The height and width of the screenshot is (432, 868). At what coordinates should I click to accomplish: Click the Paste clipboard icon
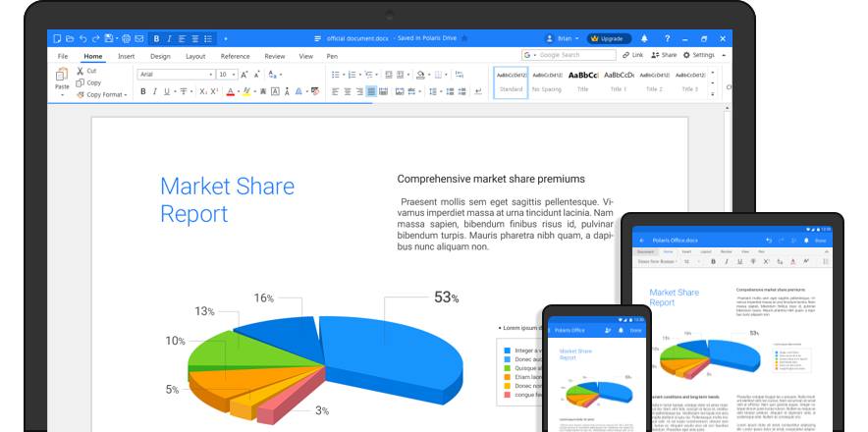point(62,75)
